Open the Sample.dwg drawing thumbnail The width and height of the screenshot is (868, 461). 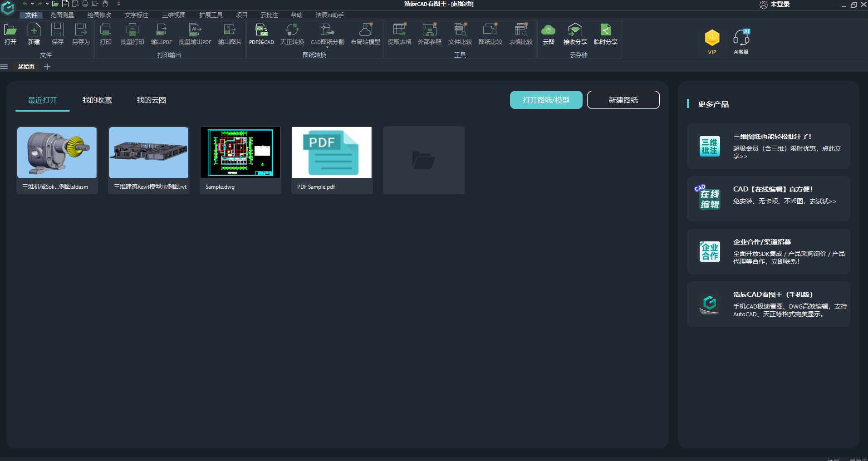point(240,160)
